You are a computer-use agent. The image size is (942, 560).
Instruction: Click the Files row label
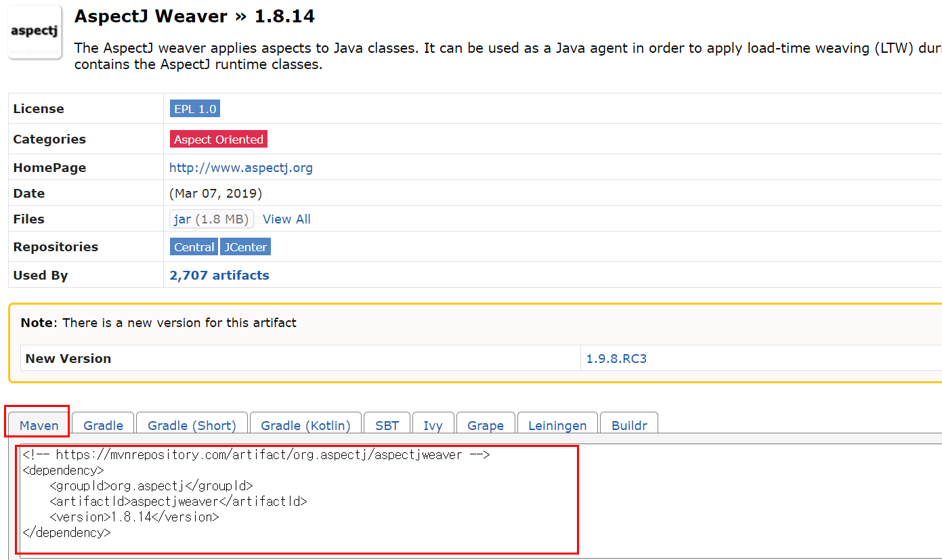point(28,219)
